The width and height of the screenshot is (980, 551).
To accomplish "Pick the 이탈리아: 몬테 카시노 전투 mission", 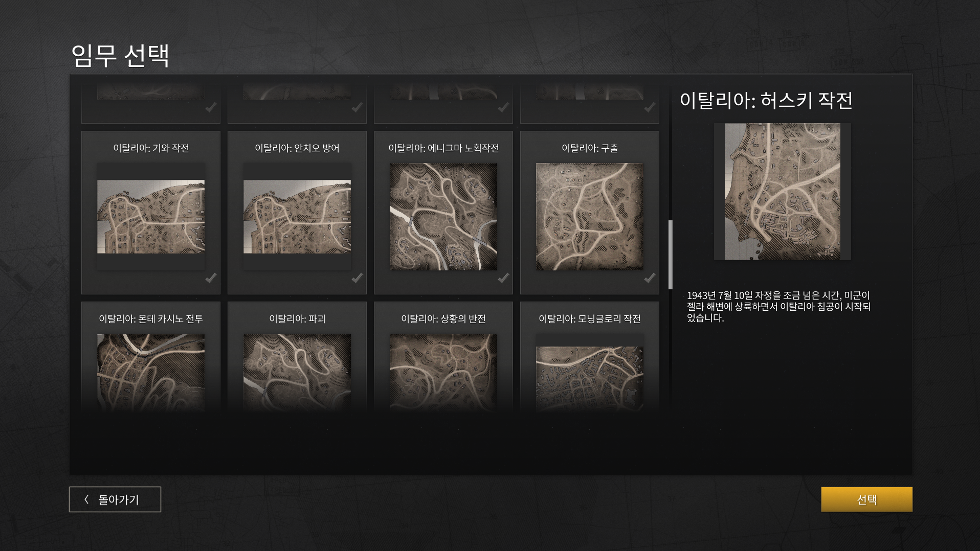I will click(x=151, y=358).
